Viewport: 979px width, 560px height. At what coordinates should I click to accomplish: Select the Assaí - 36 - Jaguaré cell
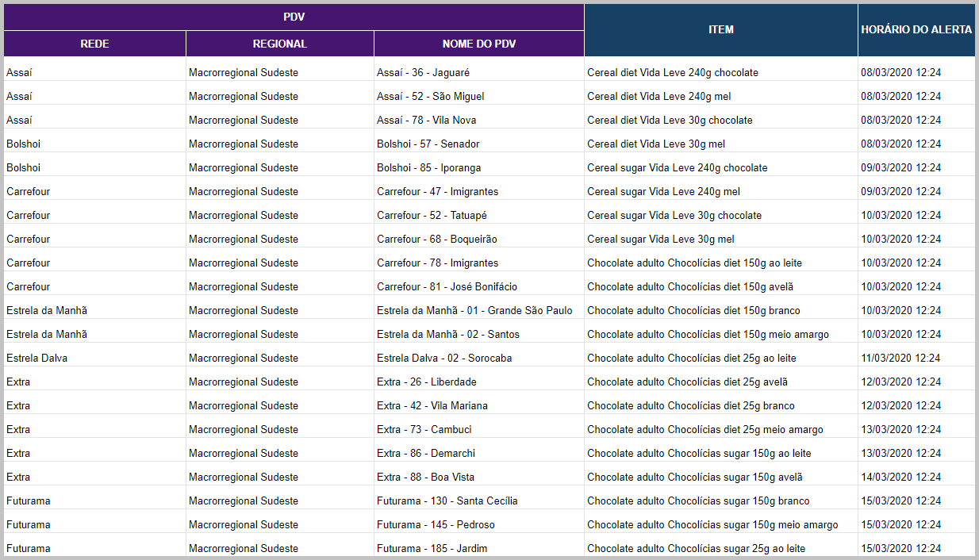click(x=423, y=72)
